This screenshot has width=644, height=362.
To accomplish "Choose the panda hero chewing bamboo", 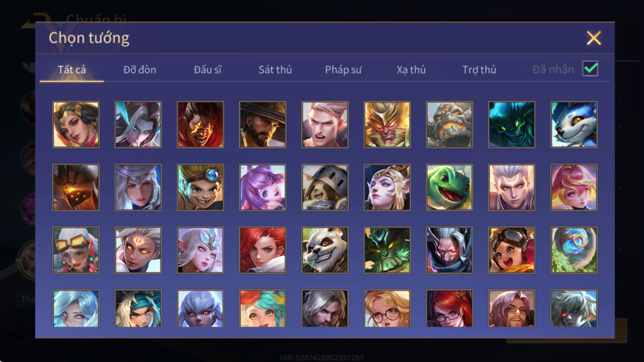I will click(x=325, y=250).
